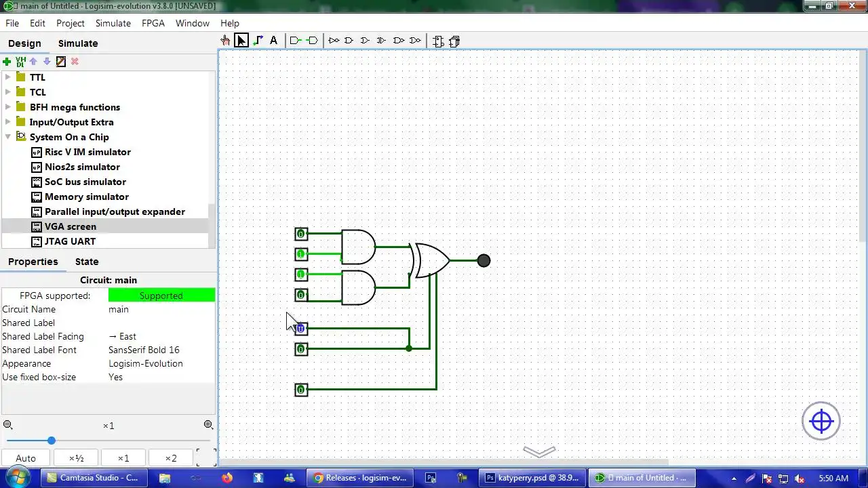
Task: Select the NOT gate tool
Action: pyautogui.click(x=333, y=41)
